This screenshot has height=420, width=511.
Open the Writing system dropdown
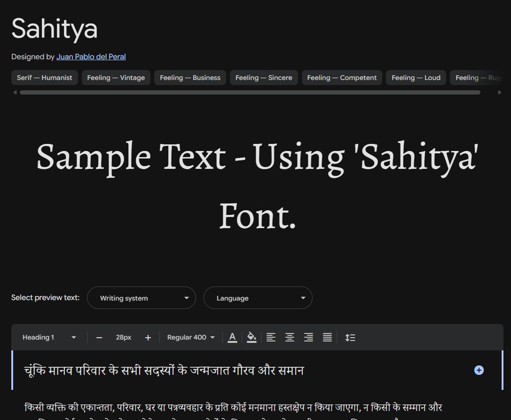142,298
